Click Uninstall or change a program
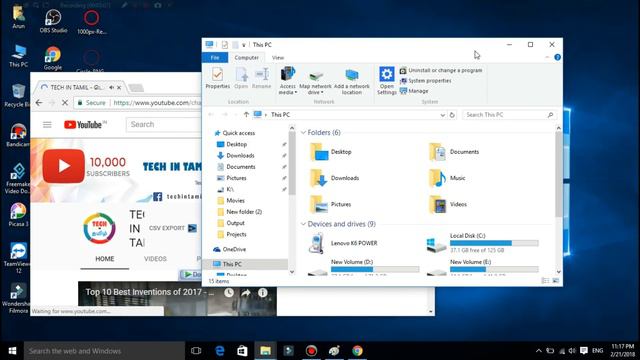Viewport: 640px width, 360px height. coord(441,70)
